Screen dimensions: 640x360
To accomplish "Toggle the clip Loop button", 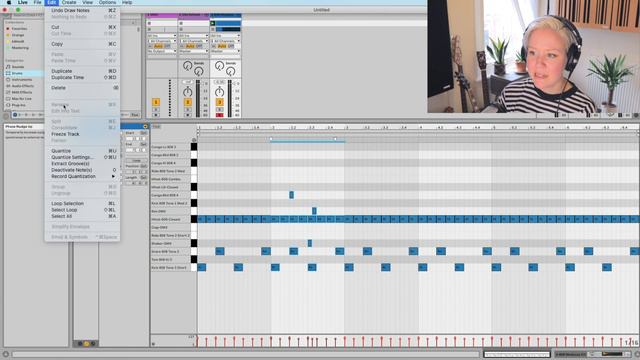I will click(x=136, y=161).
